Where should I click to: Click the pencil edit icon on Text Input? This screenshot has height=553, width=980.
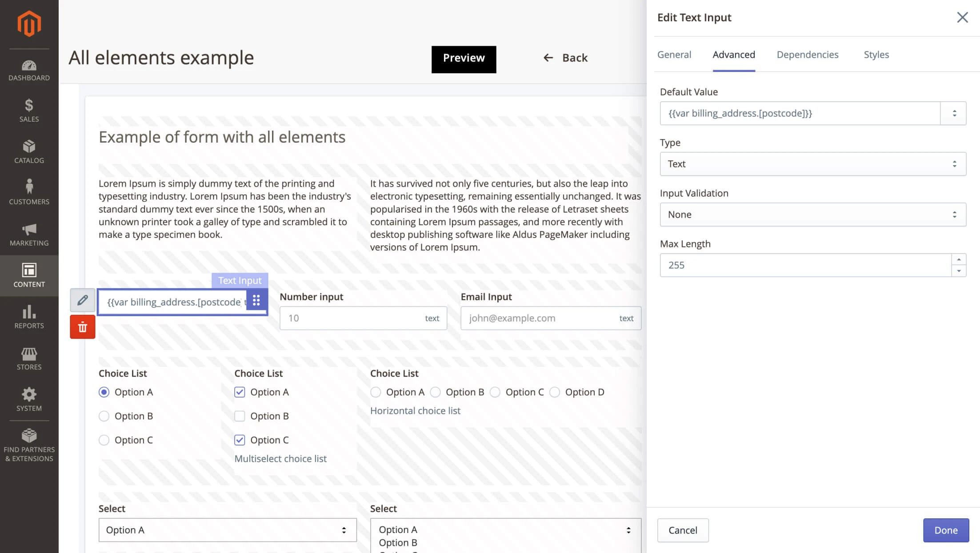point(82,301)
